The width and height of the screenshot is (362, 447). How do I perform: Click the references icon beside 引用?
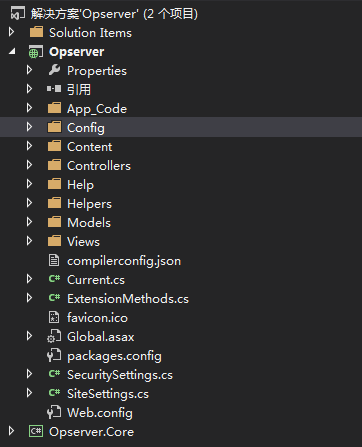(54, 89)
